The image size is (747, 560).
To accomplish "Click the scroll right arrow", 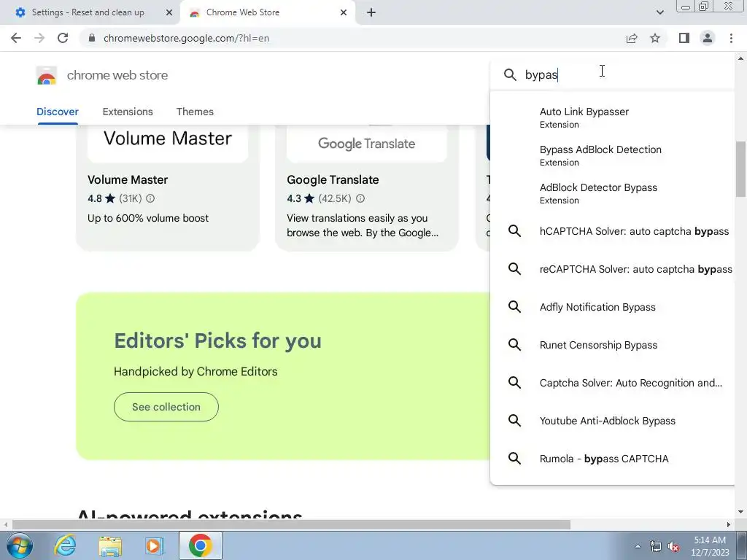I will [729, 525].
